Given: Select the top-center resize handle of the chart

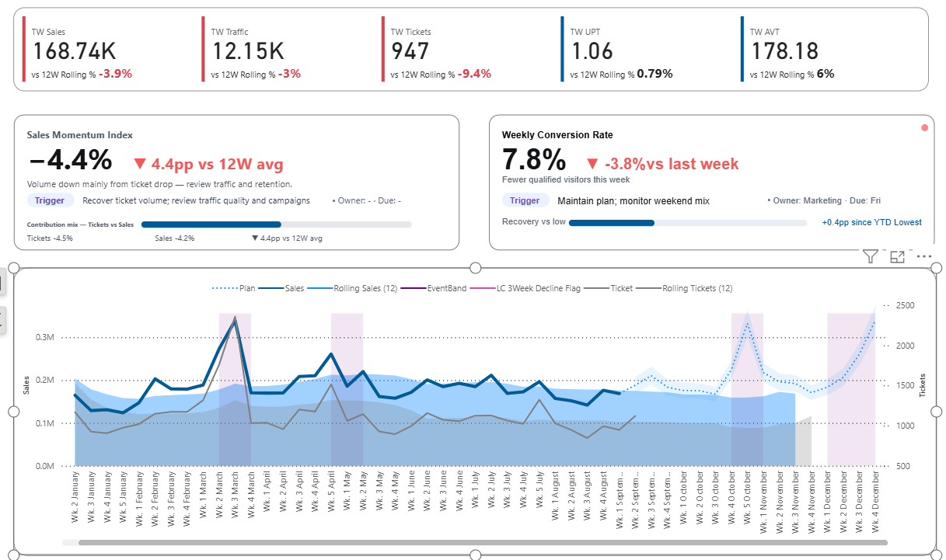Looking at the screenshot, I should click(475, 268).
